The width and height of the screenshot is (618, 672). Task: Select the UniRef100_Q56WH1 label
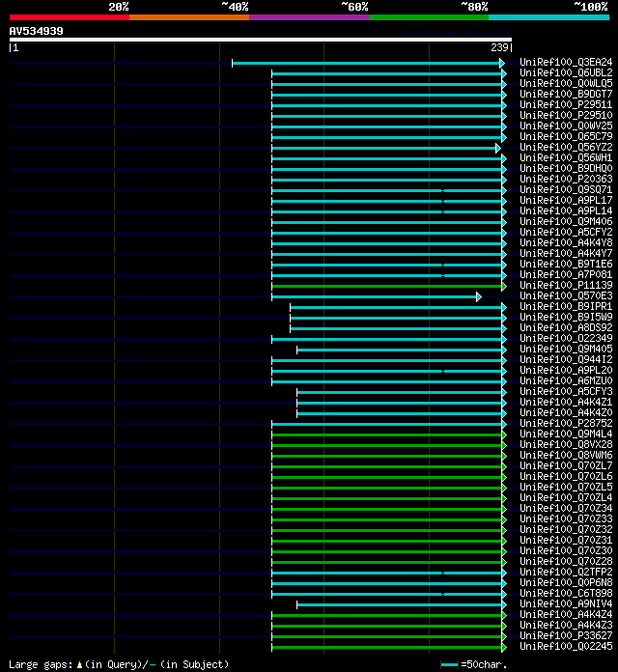[566, 157]
